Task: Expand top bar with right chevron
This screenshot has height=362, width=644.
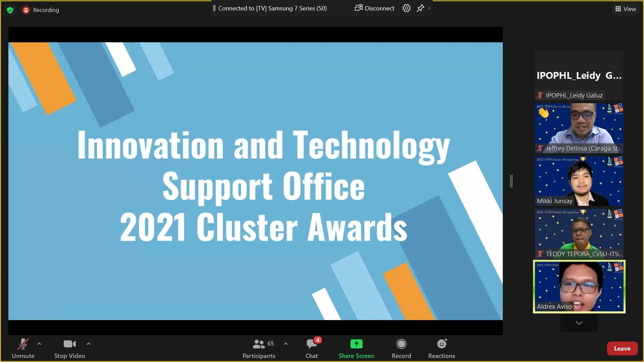Action: click(x=429, y=8)
